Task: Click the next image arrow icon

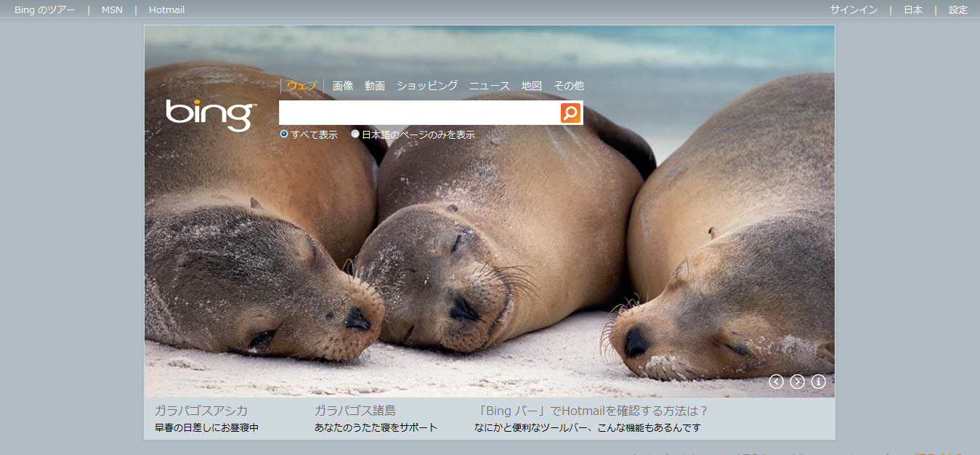Action: (x=797, y=382)
